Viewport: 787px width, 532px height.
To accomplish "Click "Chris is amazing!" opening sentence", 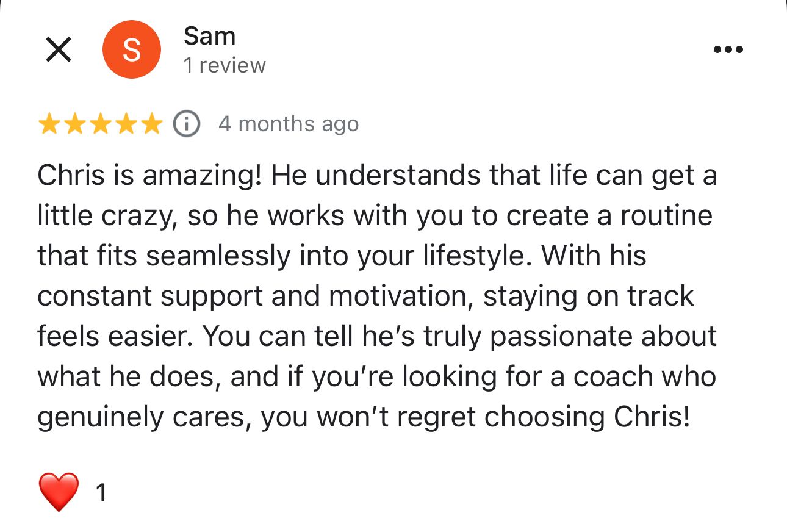I will coord(150,176).
